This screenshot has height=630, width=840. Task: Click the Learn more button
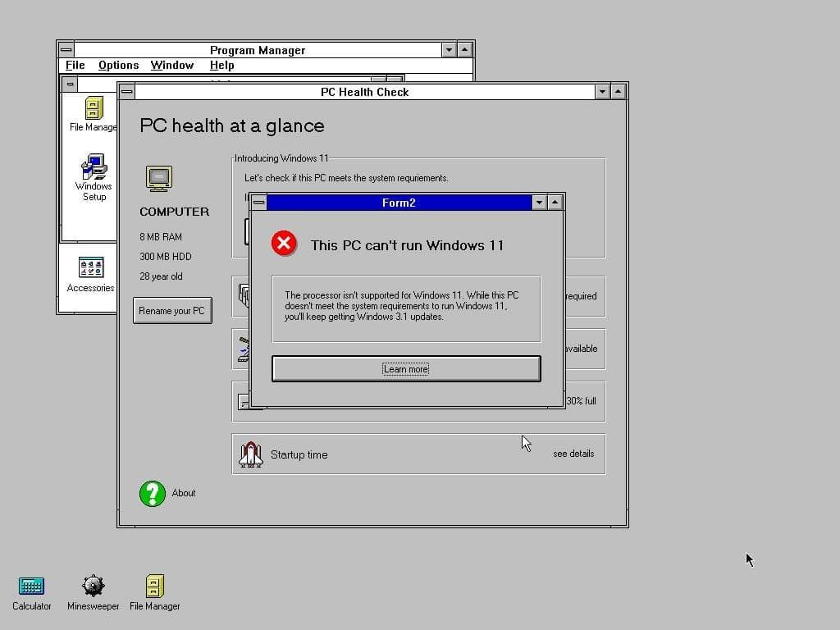(x=406, y=368)
